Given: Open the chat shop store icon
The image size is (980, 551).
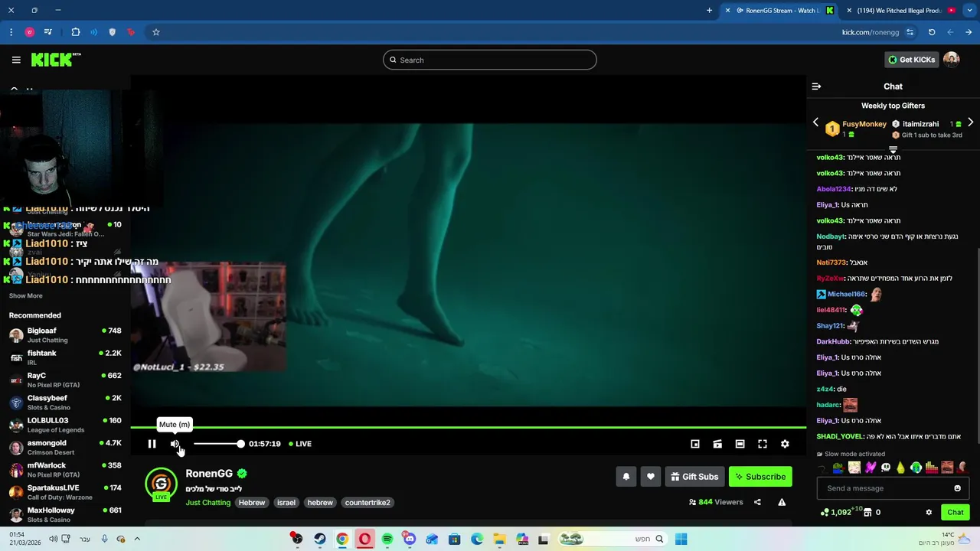Looking at the screenshot, I should click(868, 513).
